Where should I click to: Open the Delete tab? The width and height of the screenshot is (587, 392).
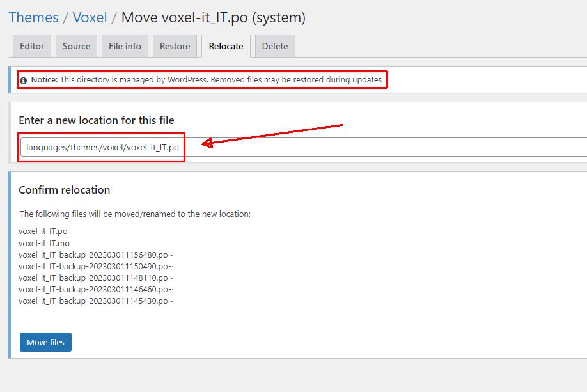pyautogui.click(x=274, y=45)
